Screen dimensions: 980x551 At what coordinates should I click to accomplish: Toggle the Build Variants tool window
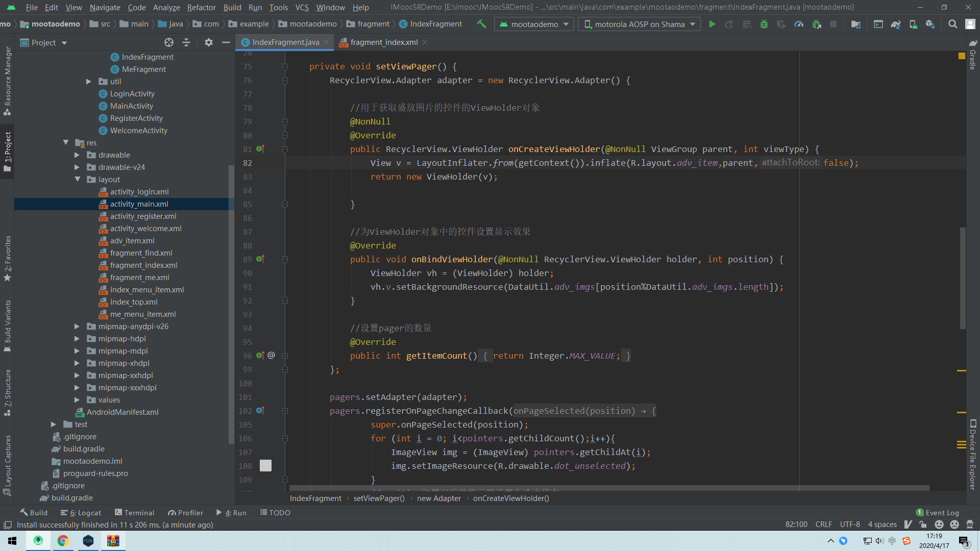(x=7, y=325)
